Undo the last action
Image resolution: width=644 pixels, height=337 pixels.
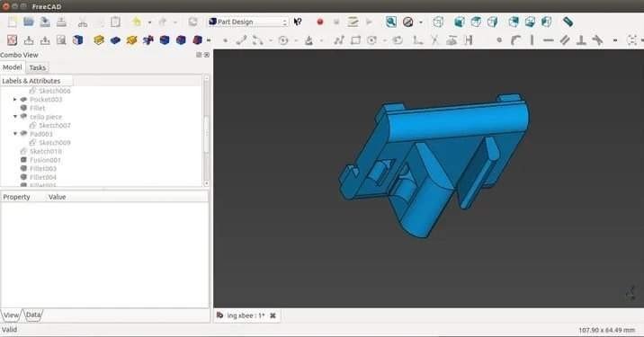[137, 22]
